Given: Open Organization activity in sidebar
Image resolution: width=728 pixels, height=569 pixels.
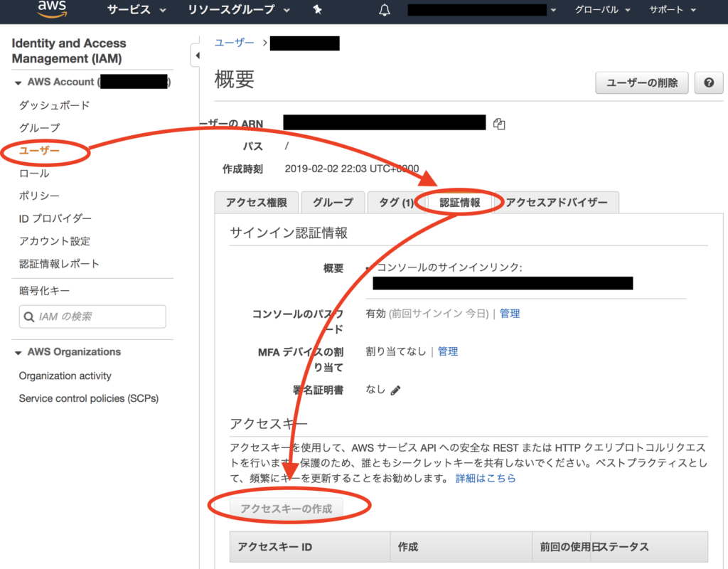Looking at the screenshot, I should tap(65, 376).
